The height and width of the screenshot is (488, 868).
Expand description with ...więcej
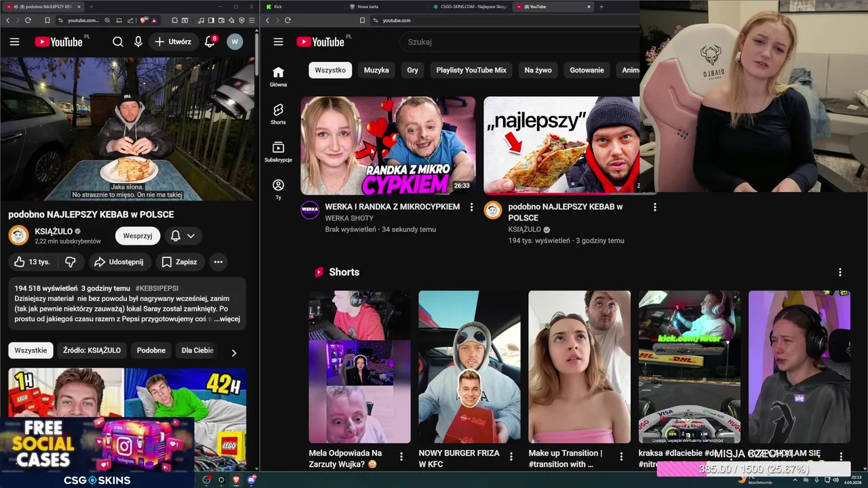pyautogui.click(x=226, y=319)
